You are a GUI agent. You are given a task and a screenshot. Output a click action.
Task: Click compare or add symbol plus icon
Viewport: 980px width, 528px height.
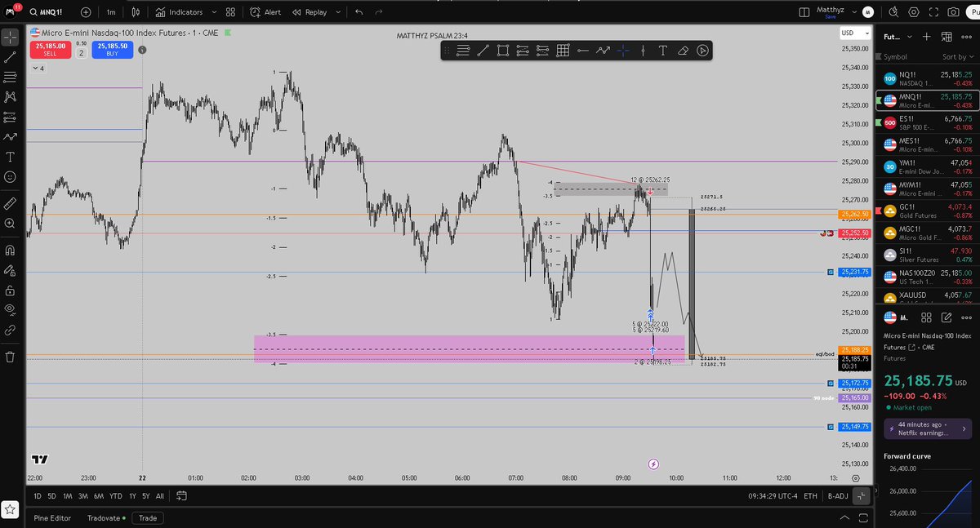pos(86,12)
